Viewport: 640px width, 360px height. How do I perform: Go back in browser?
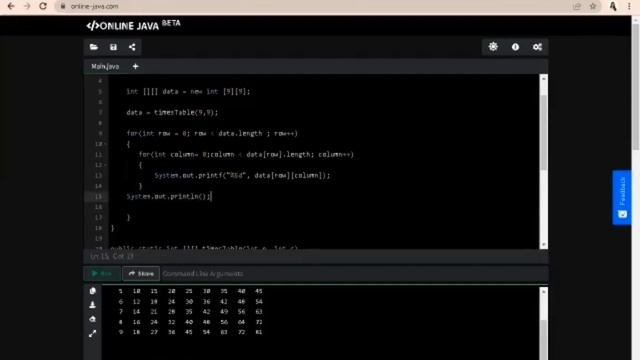click(11, 6)
